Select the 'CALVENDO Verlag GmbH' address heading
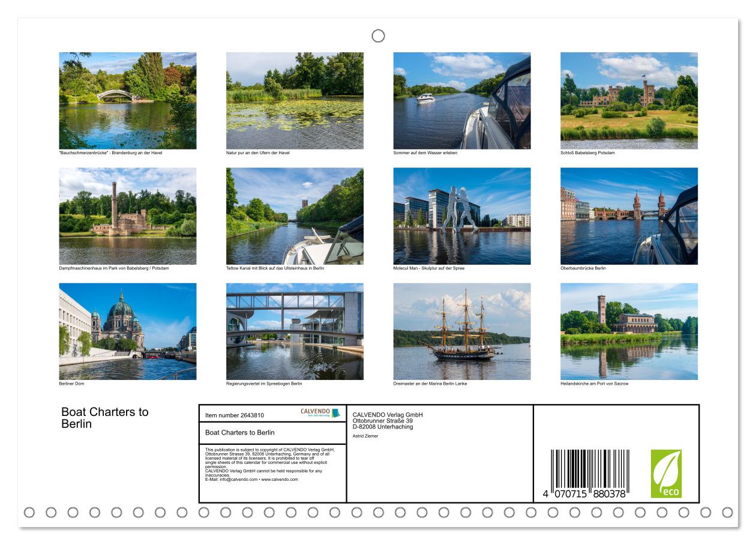The height and width of the screenshot is (545, 756). coord(388,415)
